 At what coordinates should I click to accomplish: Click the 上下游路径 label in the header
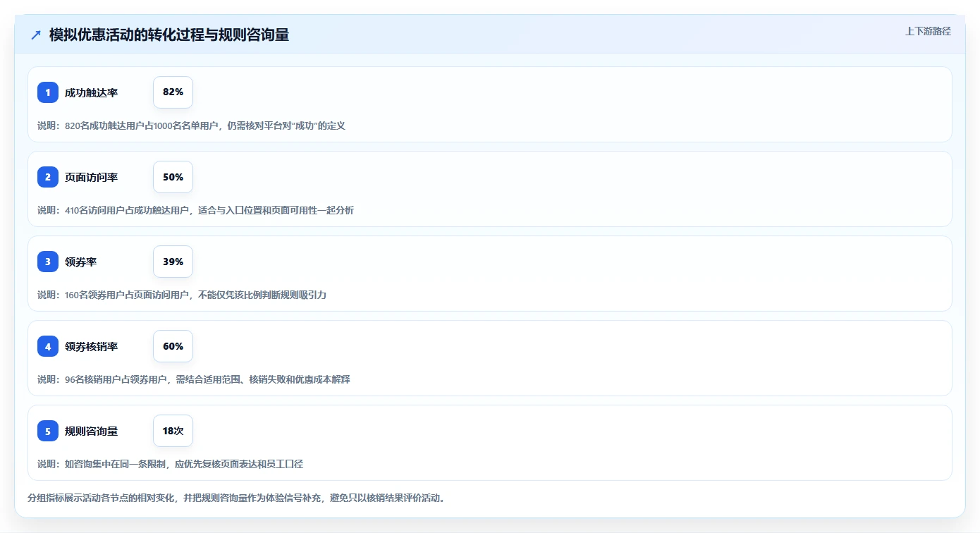(928, 31)
